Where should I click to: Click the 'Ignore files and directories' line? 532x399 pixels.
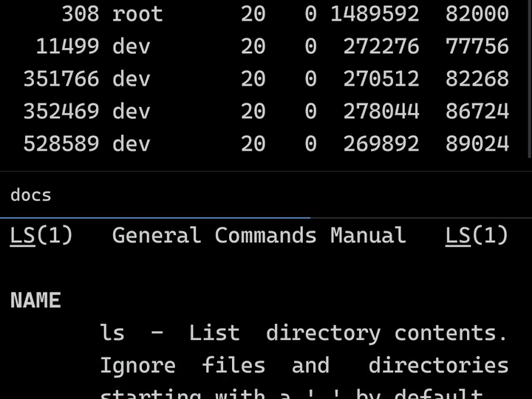[304, 366]
